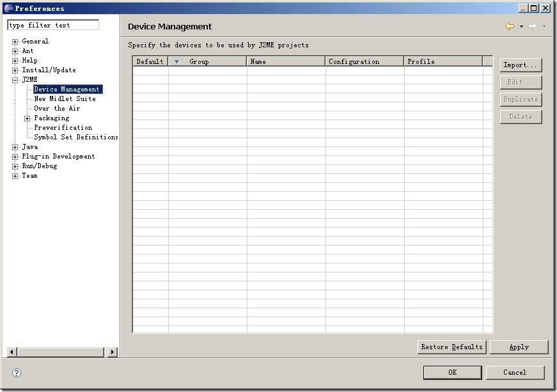
Task: Select the Install/Update category label
Action: 49,70
